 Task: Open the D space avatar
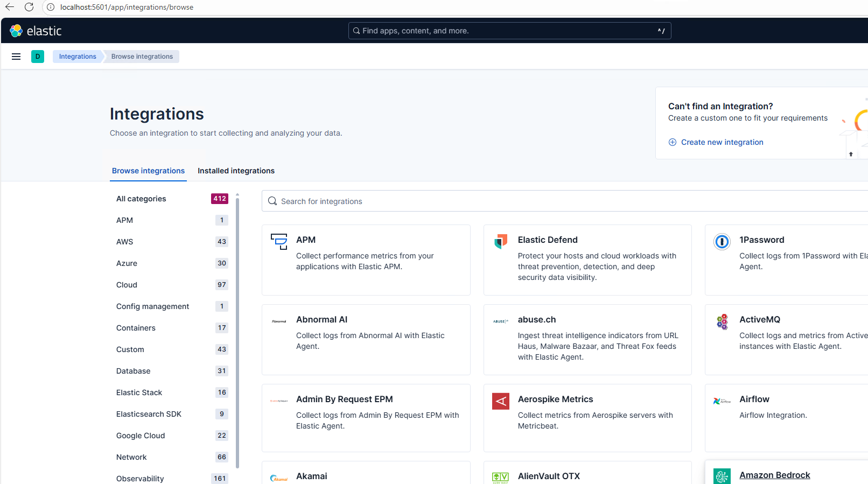click(x=38, y=57)
